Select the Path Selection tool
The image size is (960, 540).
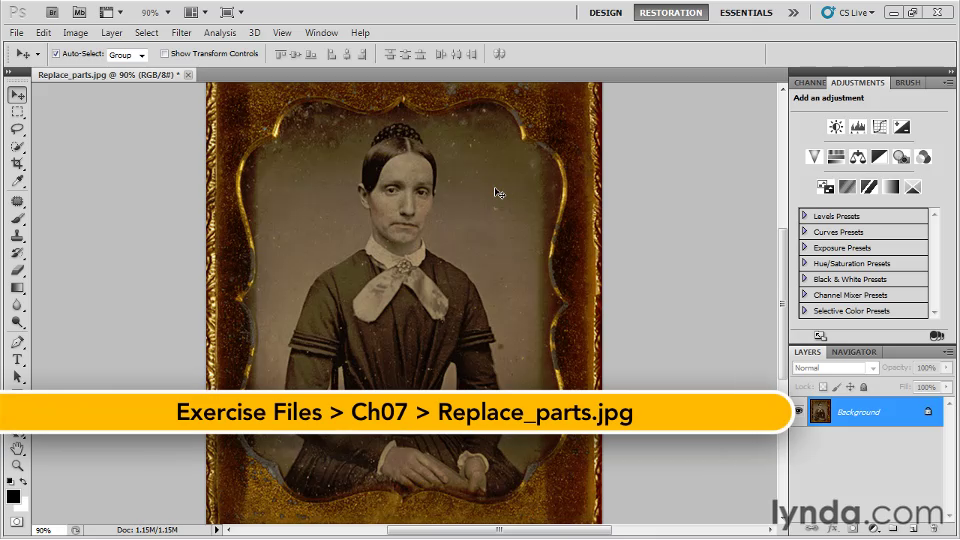point(17,377)
